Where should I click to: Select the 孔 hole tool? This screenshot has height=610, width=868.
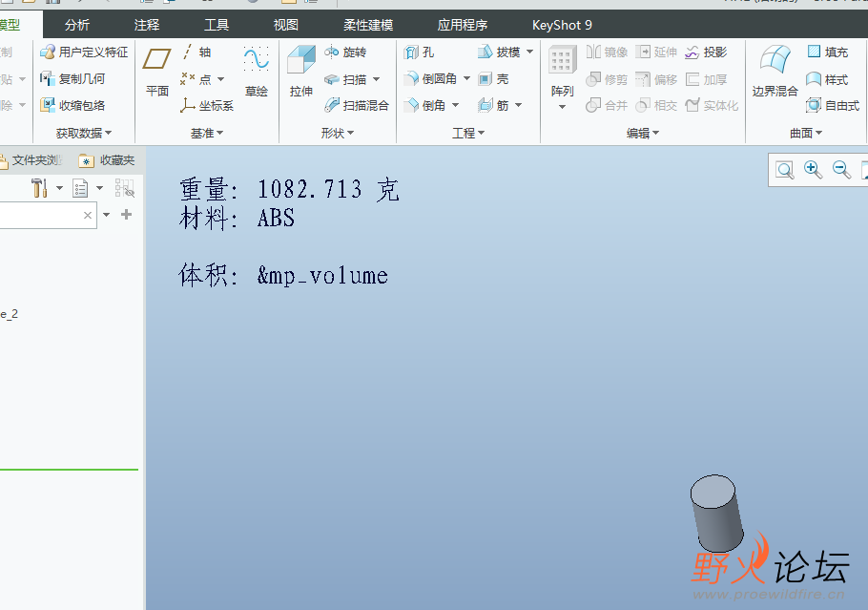419,53
